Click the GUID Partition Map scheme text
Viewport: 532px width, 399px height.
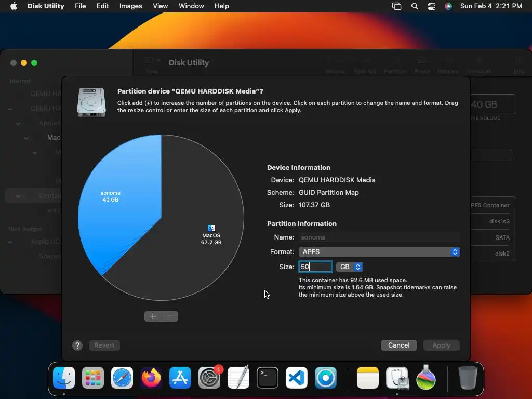pos(328,192)
